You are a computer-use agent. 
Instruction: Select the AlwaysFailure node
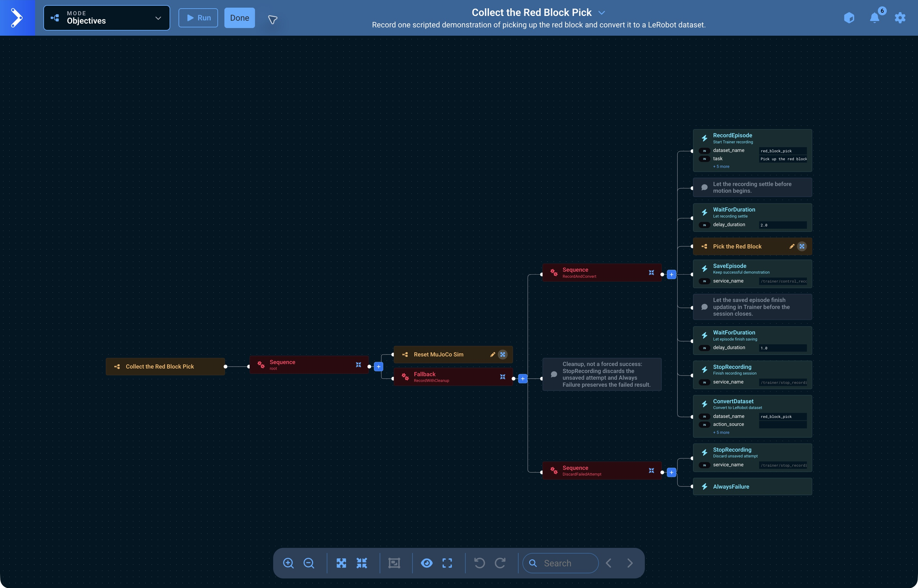(753, 487)
